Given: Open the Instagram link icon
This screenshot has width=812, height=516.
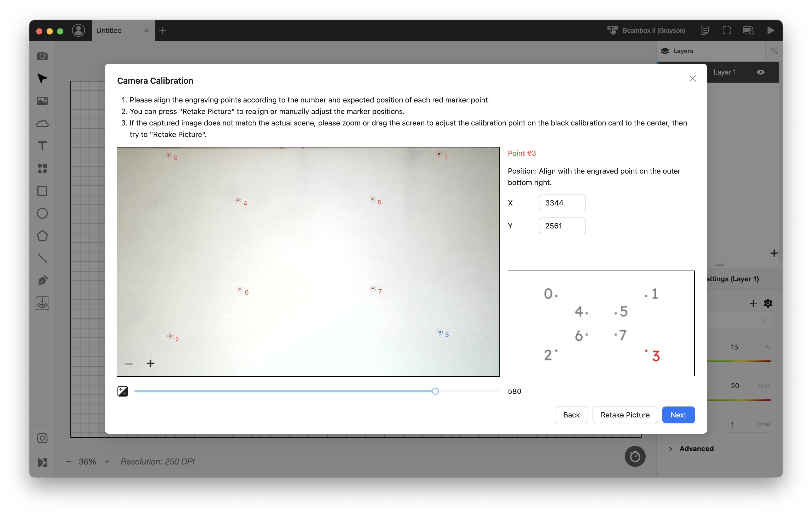Looking at the screenshot, I should point(42,438).
